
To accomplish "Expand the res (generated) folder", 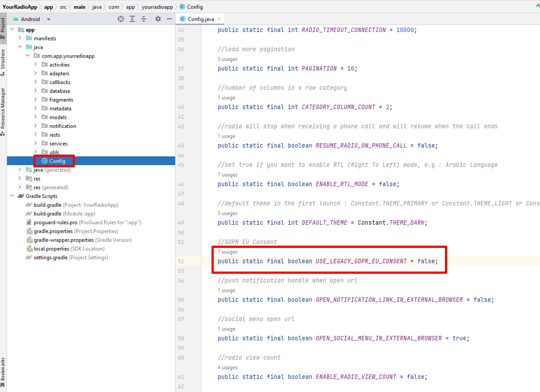I will coord(20,187).
